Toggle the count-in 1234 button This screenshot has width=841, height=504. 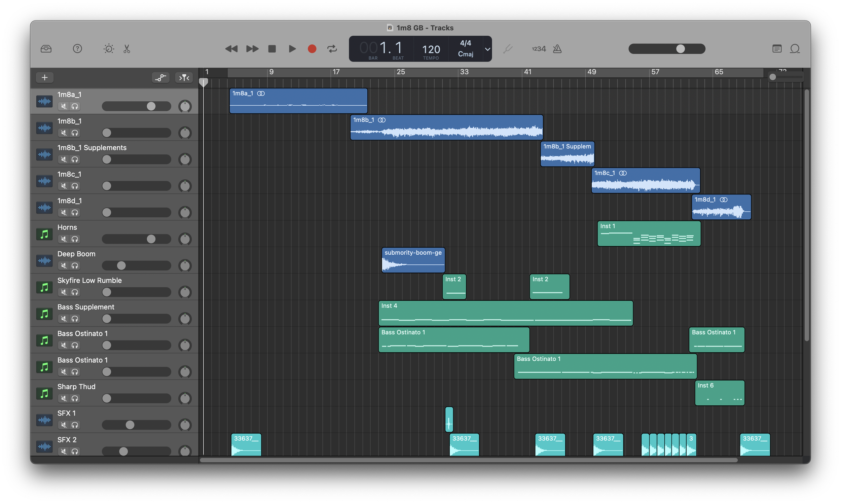[x=539, y=49]
